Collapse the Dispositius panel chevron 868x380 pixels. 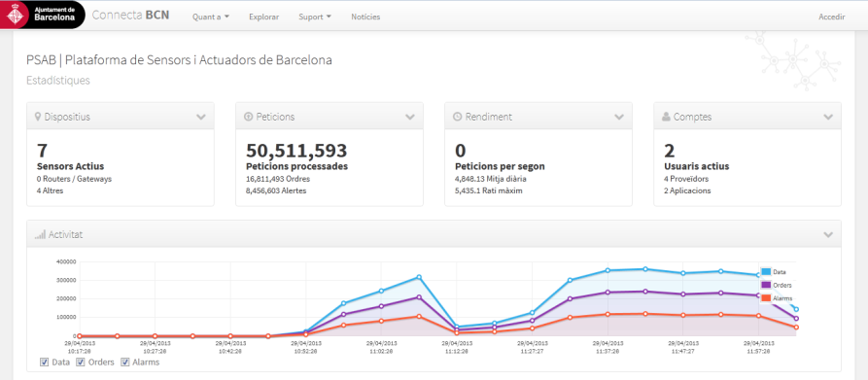point(201,117)
